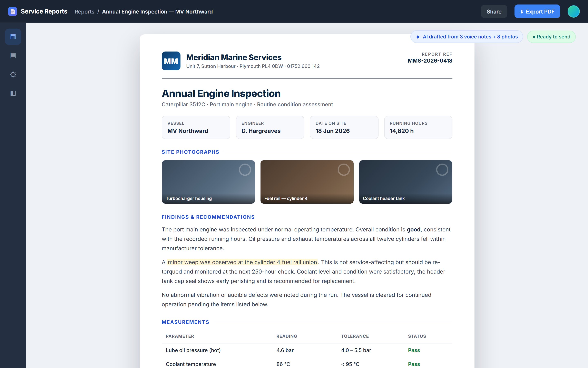Click the Date on site 18 Jun 2026 field
The image size is (588, 368).
tap(344, 127)
